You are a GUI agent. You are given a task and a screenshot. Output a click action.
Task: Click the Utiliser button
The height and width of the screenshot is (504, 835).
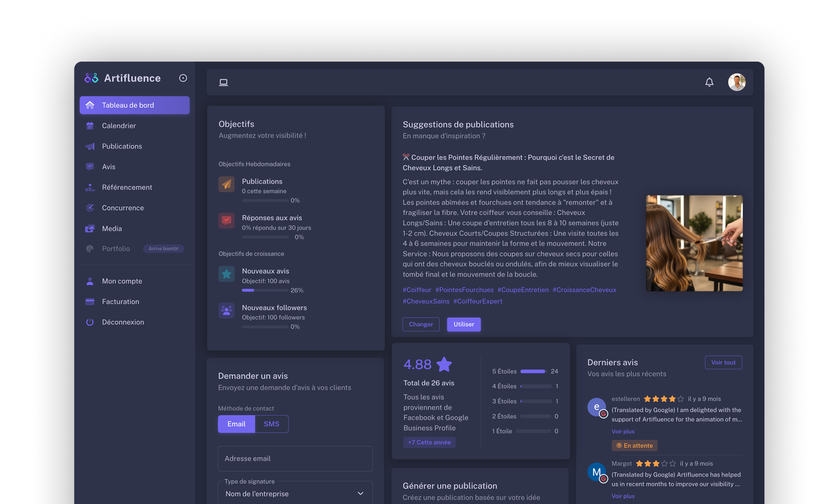point(464,324)
